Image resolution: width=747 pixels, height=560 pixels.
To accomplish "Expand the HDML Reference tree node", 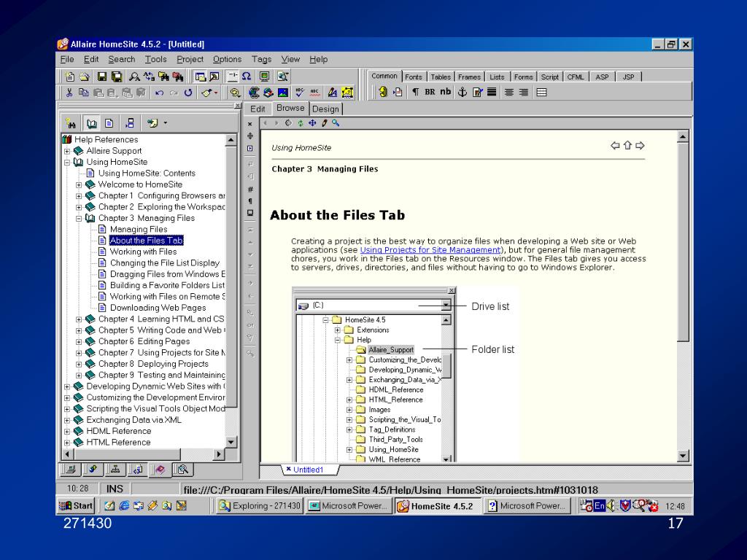I will [x=67, y=432].
